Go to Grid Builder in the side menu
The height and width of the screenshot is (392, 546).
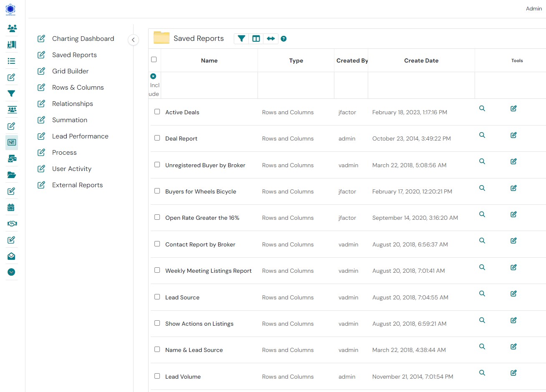(70, 71)
